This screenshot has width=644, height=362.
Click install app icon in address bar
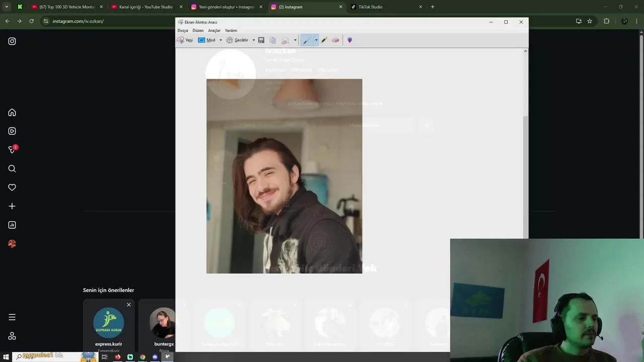(x=579, y=21)
